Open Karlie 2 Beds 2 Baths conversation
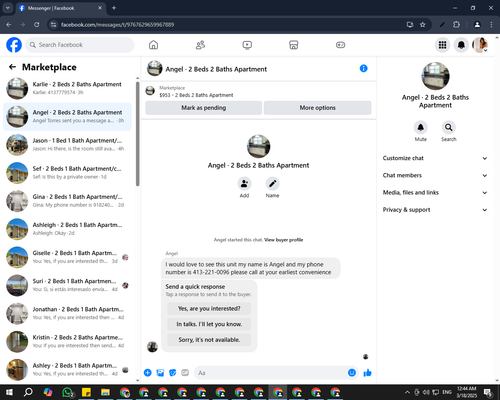 68,88
